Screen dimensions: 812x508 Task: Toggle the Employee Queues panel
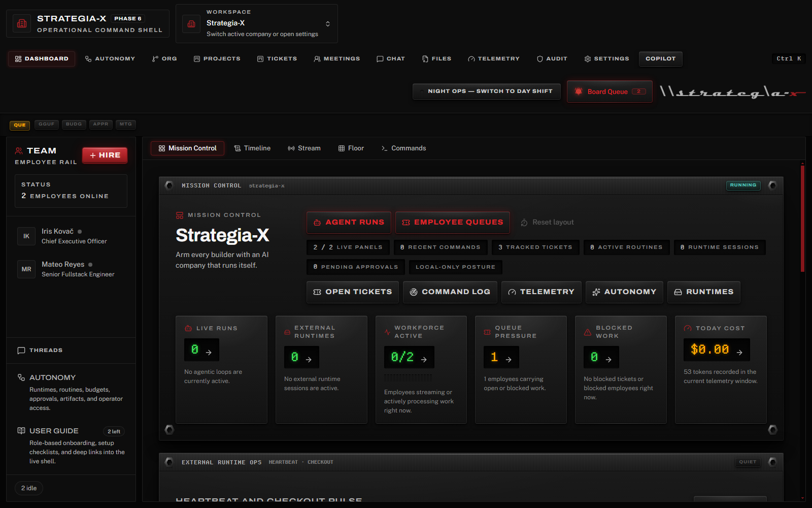coord(453,223)
